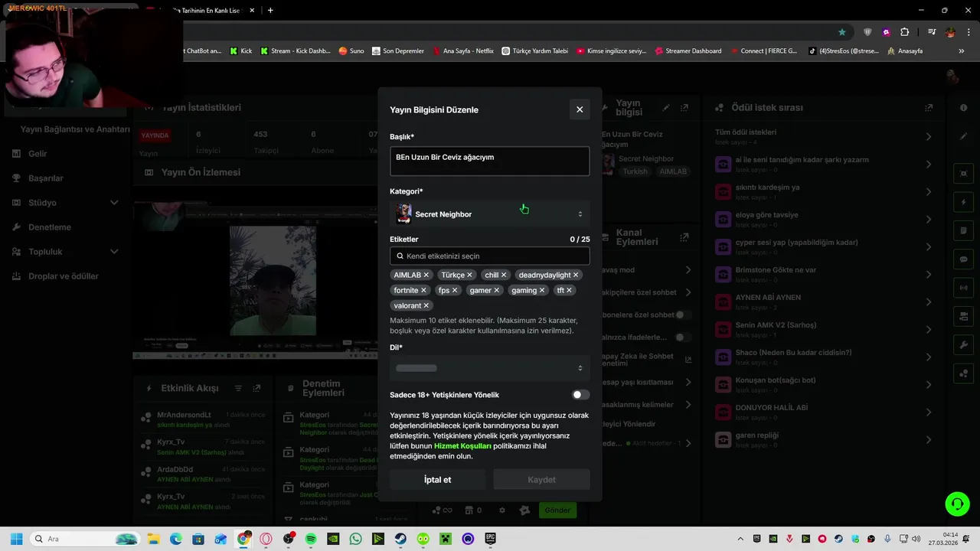Open a new browser tab
980x551 pixels.
[x=270, y=10]
